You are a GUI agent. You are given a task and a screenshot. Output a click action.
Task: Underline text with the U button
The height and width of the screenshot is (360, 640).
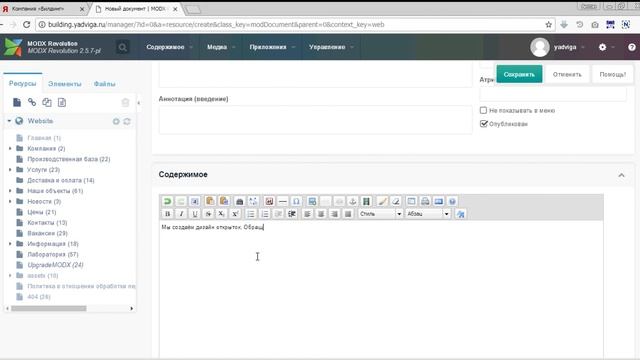click(195, 214)
